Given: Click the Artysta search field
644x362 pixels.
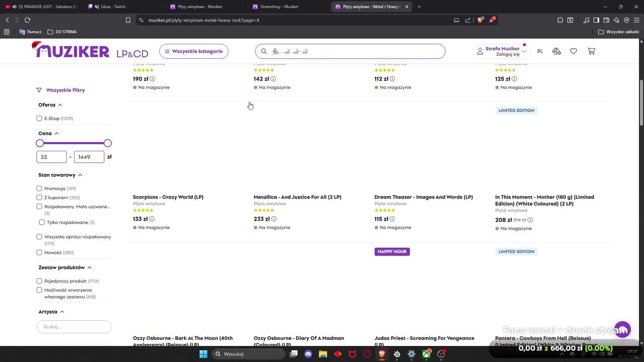Looking at the screenshot, I should pyautogui.click(x=74, y=327).
